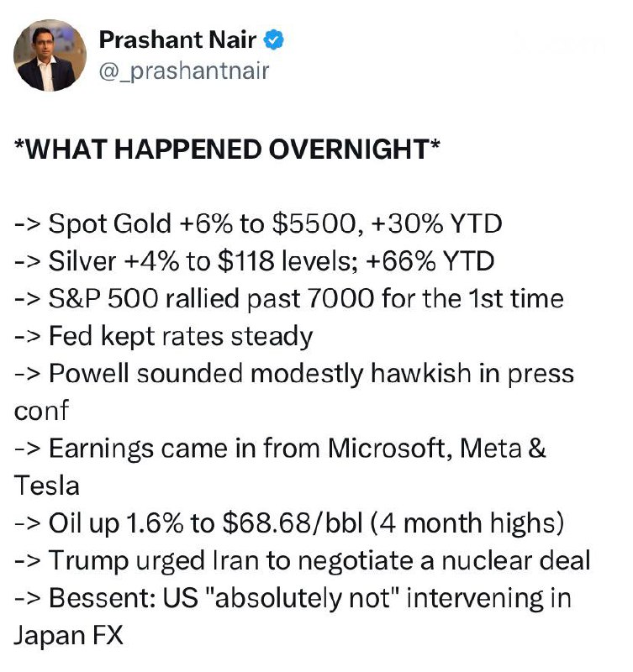Click the Silver +4% to $118 line
633x672 pixels.
tap(255, 261)
